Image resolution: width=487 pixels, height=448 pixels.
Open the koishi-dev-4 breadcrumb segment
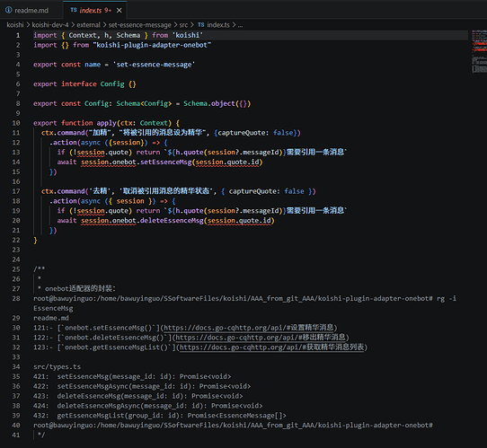click(50, 25)
